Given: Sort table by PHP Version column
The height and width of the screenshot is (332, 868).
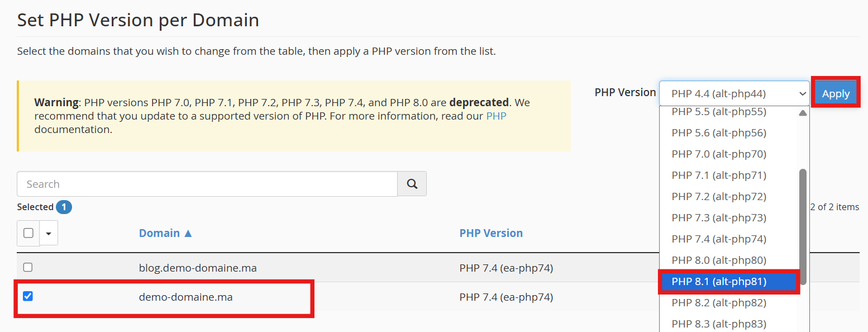Looking at the screenshot, I should (x=491, y=233).
